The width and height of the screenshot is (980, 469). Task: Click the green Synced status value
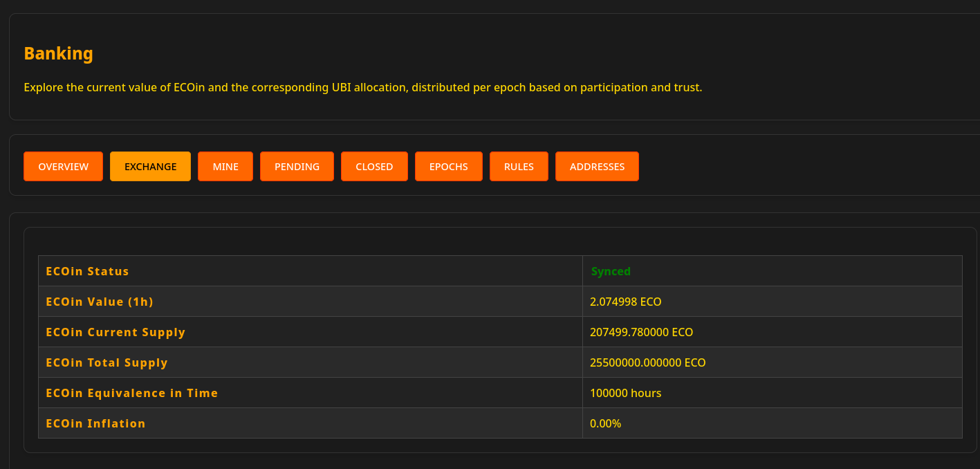[x=611, y=271]
